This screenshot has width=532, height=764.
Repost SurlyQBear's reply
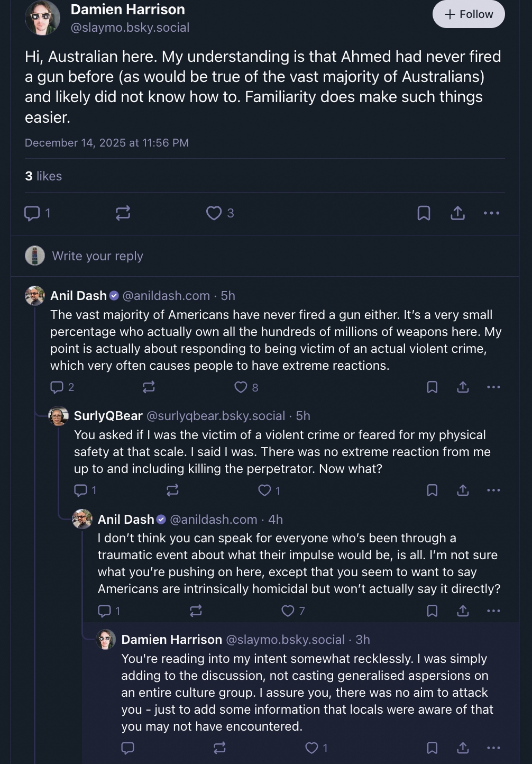click(172, 490)
